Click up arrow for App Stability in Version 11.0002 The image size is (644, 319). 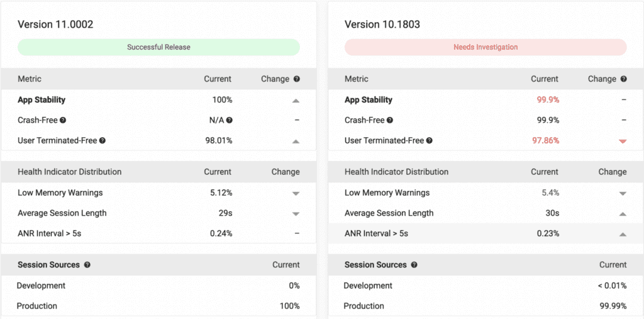point(296,100)
